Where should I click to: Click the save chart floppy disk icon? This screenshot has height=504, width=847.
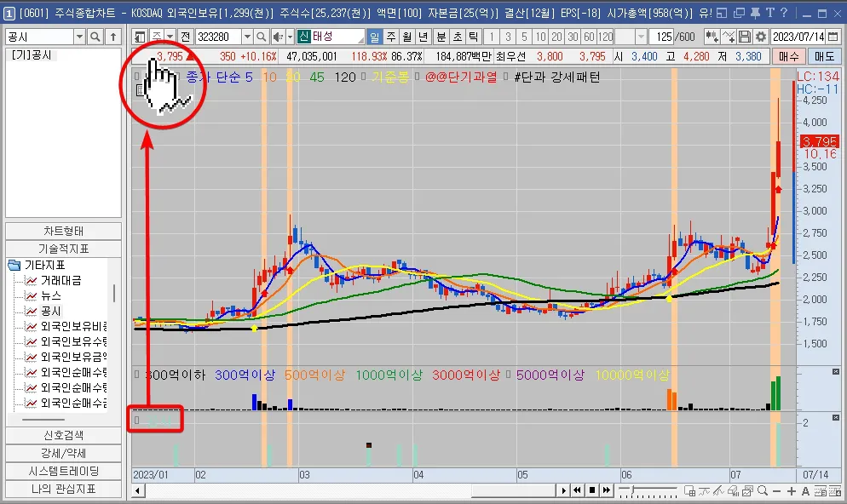click(x=745, y=37)
